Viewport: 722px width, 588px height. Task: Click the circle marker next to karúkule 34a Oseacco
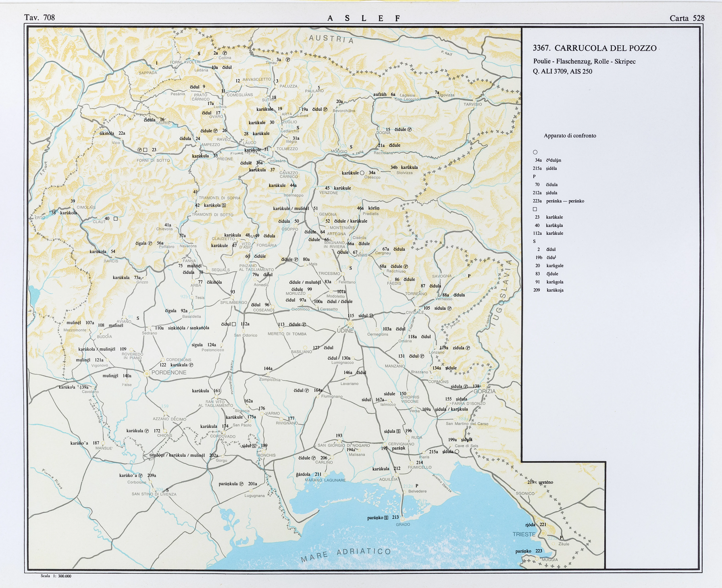(x=362, y=173)
